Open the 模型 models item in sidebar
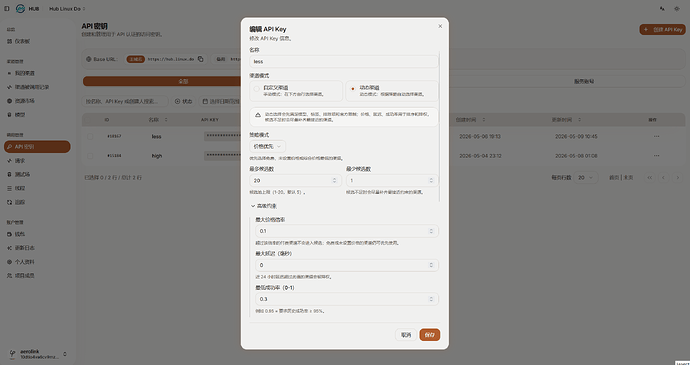The height and width of the screenshot is (365, 690). 37,114
